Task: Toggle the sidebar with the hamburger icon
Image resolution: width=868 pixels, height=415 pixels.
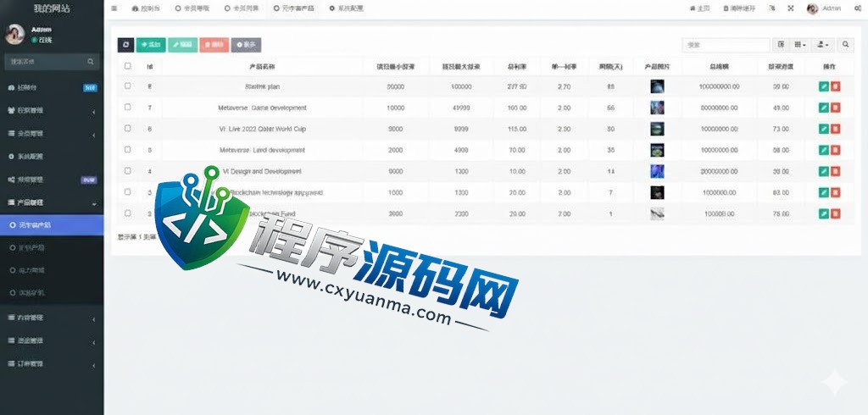Action: click(114, 8)
